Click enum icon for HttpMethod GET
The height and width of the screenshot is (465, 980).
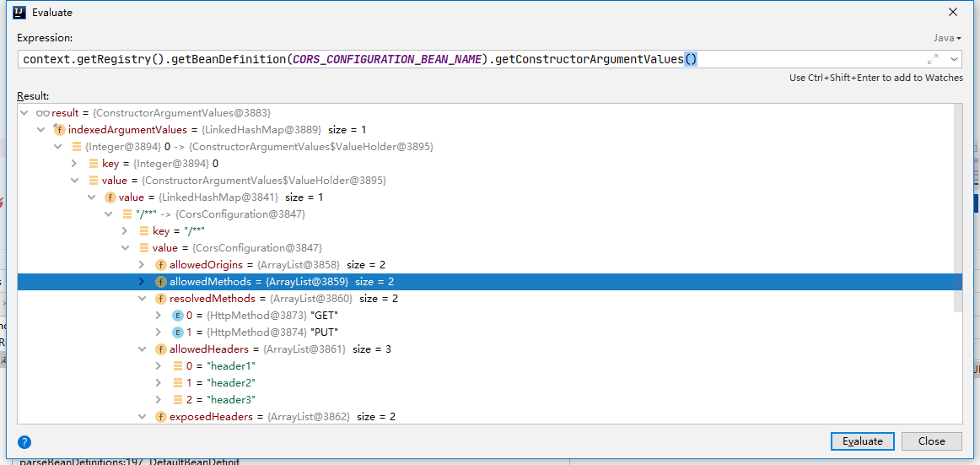point(177,316)
